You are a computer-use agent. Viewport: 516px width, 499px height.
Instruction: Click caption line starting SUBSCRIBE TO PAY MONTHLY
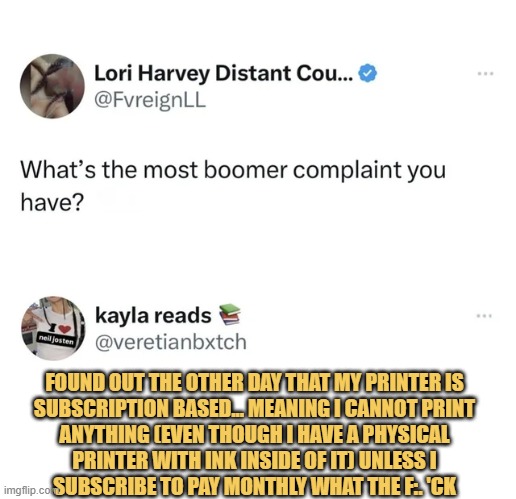(256, 486)
